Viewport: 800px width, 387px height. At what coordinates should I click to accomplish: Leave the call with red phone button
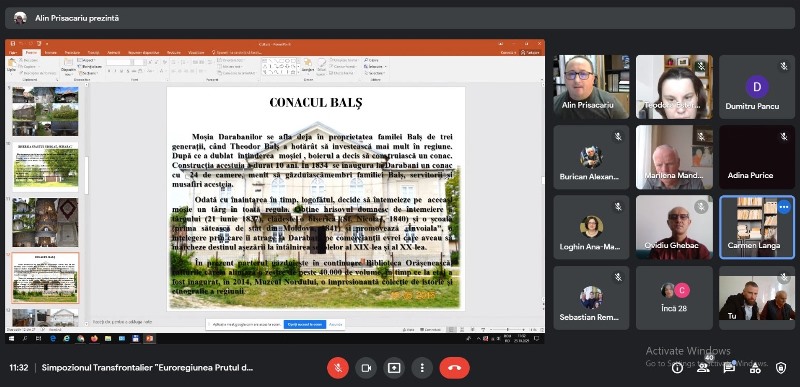pyautogui.click(x=454, y=368)
